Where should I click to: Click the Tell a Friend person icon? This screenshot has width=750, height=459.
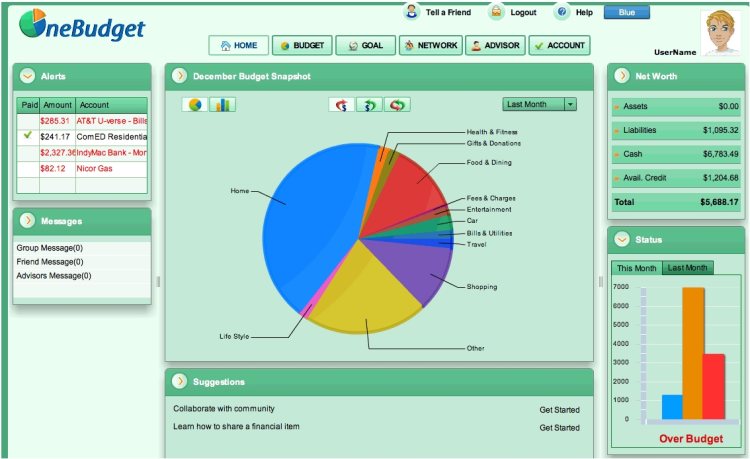pyautogui.click(x=411, y=11)
